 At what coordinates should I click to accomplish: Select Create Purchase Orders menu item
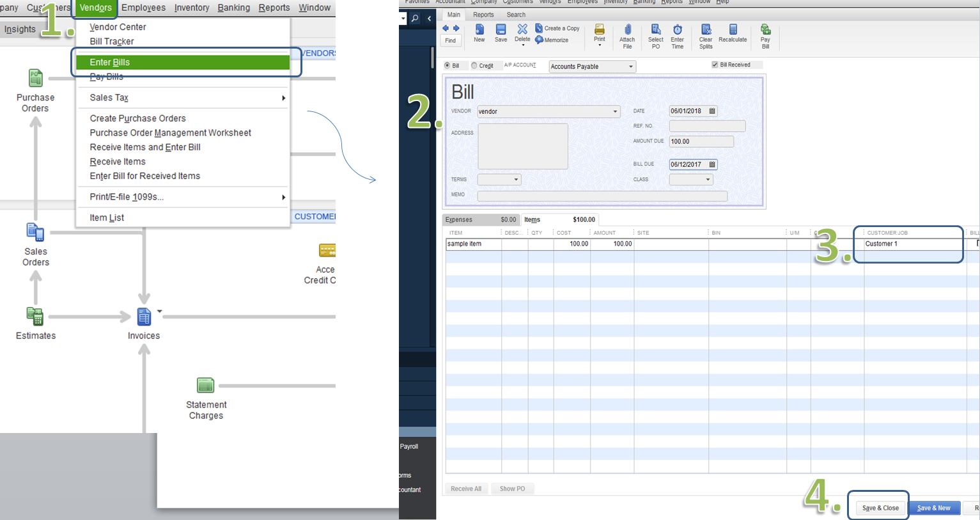tap(137, 118)
